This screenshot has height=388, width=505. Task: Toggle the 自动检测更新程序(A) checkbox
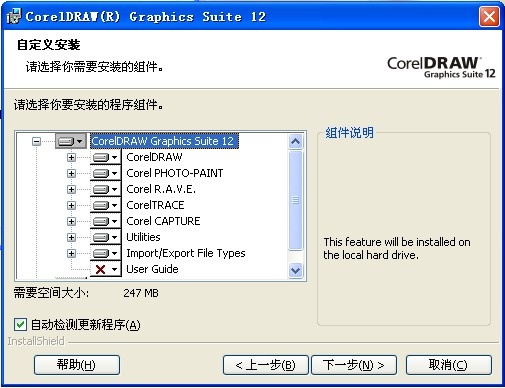20,324
